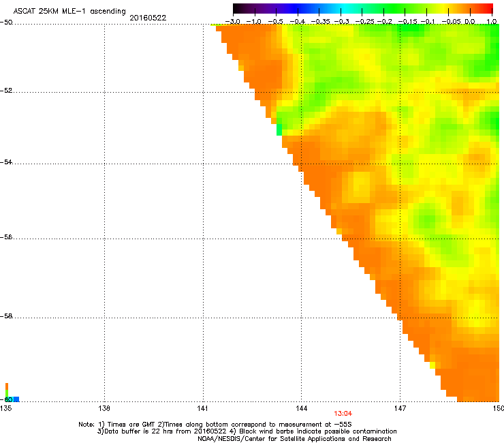The width and height of the screenshot is (504, 443).
Task: Click the 147 longitude axis label
Action: point(400,408)
